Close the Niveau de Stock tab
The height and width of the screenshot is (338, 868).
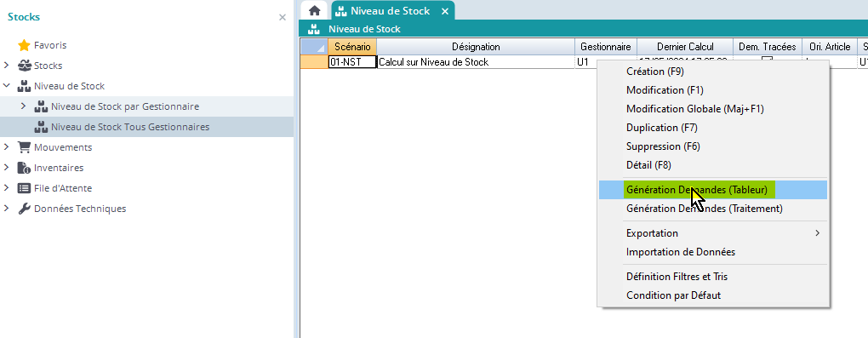point(444,11)
